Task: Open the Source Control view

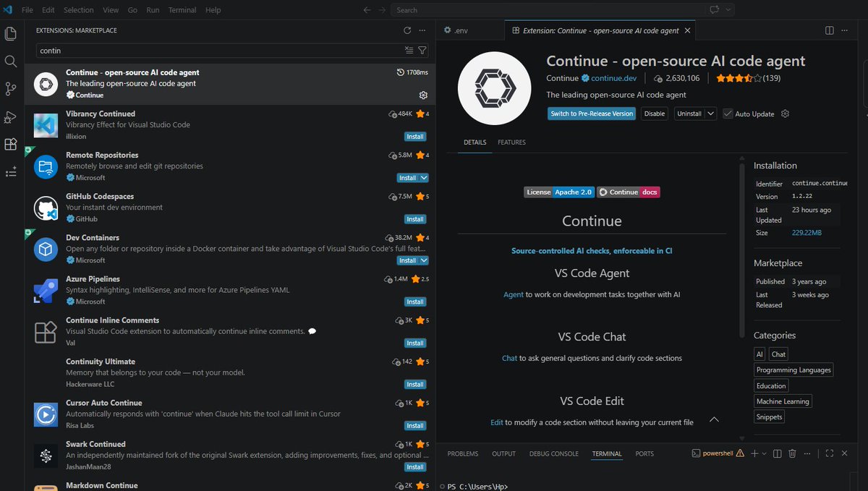Action: 11,88
